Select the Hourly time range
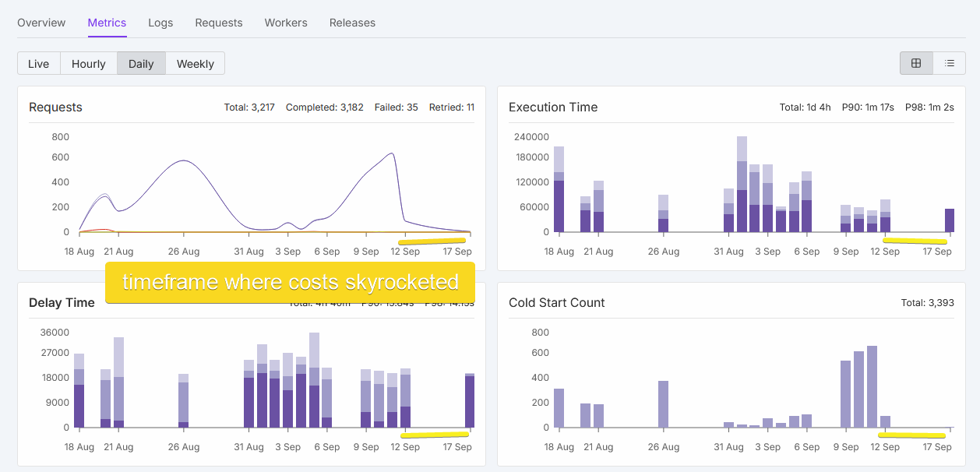This screenshot has height=472, width=980. [x=89, y=64]
